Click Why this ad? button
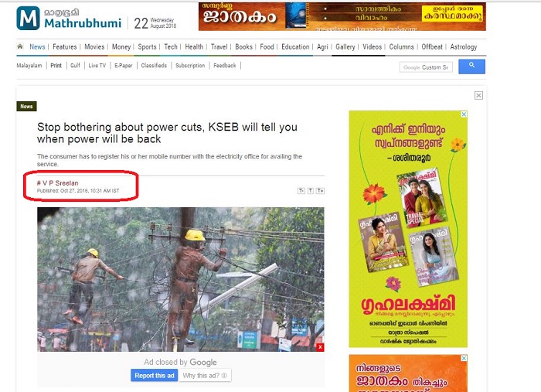 click(x=205, y=376)
